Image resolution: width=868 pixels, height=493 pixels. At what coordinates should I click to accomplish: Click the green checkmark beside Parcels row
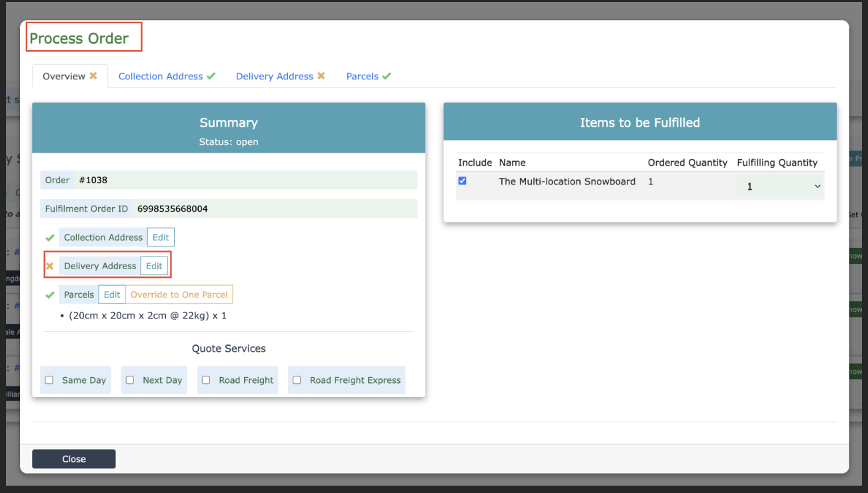[x=49, y=294]
